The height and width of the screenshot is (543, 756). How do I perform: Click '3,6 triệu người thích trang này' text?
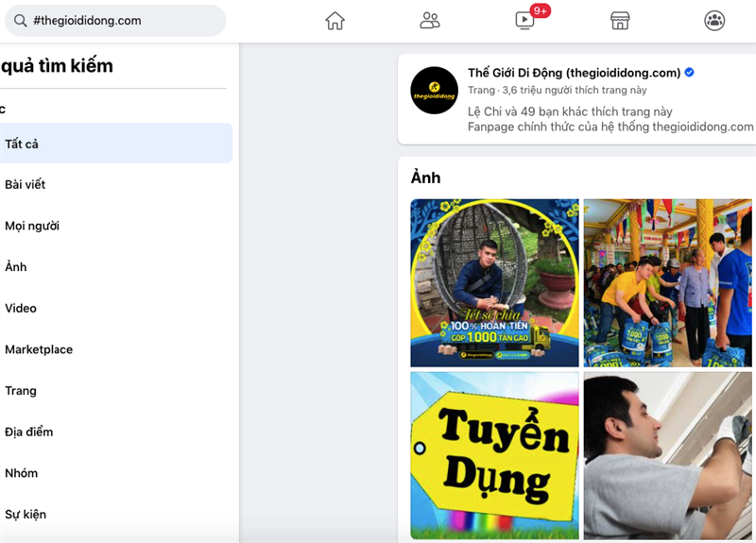point(575,90)
